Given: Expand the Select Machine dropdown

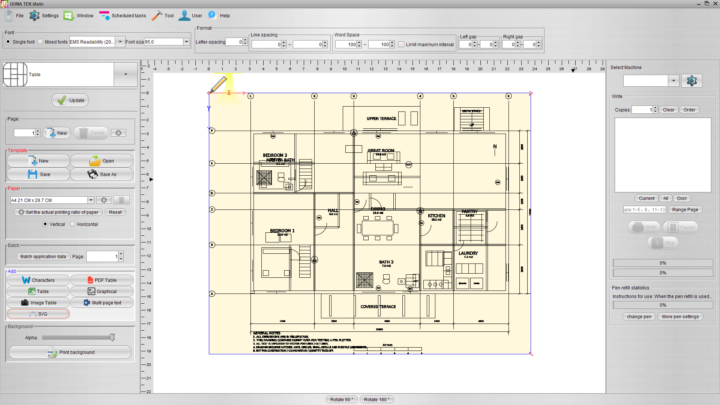Looking at the screenshot, I should point(673,81).
